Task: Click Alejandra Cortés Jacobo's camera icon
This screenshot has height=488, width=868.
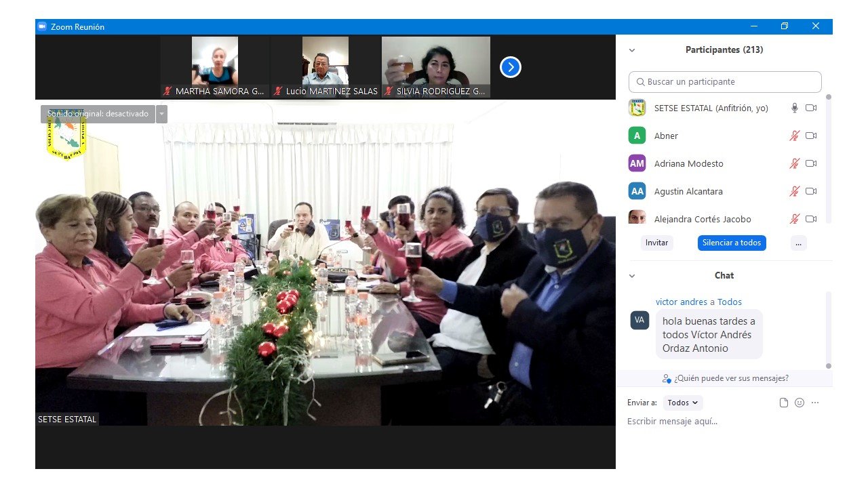Action: pos(810,219)
